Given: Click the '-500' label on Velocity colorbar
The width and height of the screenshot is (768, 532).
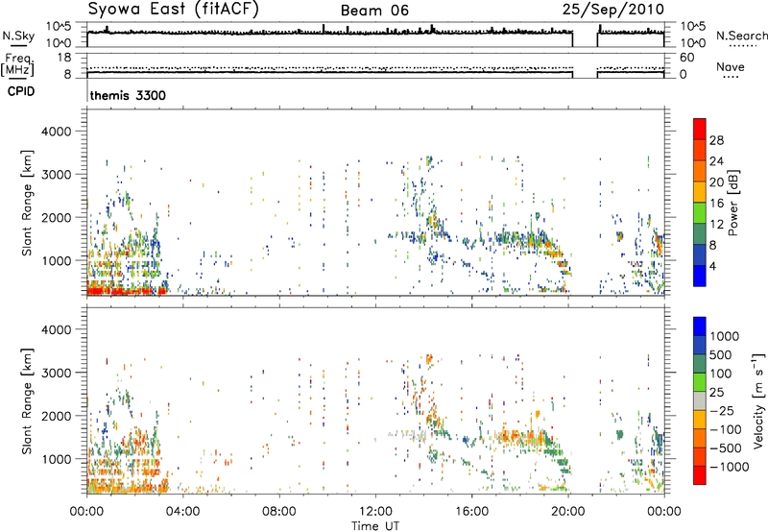Looking at the screenshot, I should (x=725, y=448).
